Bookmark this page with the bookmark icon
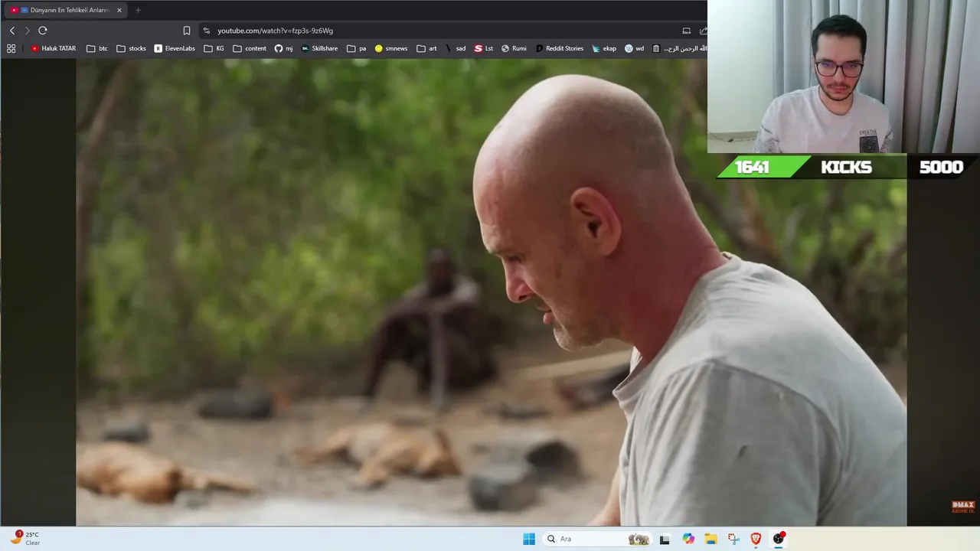Image resolution: width=980 pixels, height=551 pixels. pyautogui.click(x=187, y=31)
